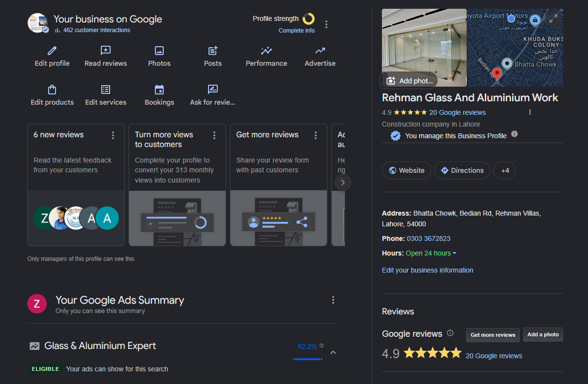Open the Posts icon

[213, 51]
